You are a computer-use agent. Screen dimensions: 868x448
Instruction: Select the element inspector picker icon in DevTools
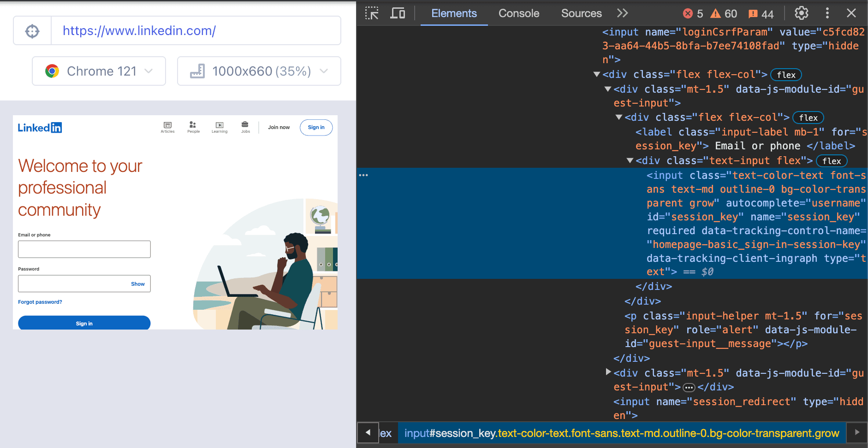pyautogui.click(x=372, y=13)
